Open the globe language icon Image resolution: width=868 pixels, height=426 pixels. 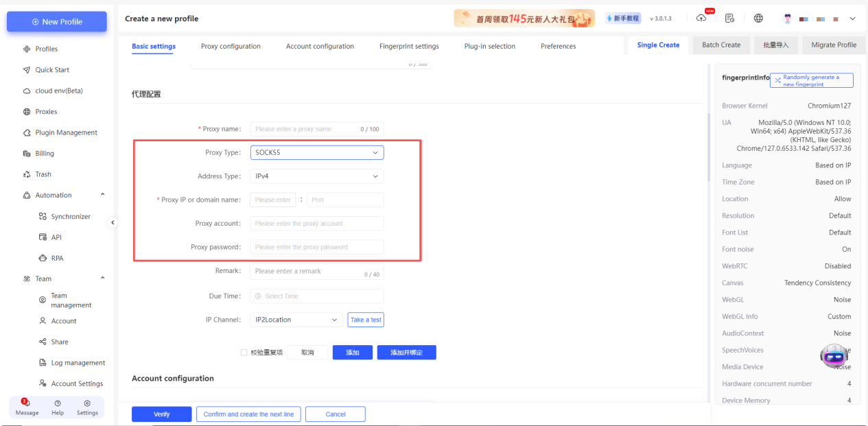(758, 19)
